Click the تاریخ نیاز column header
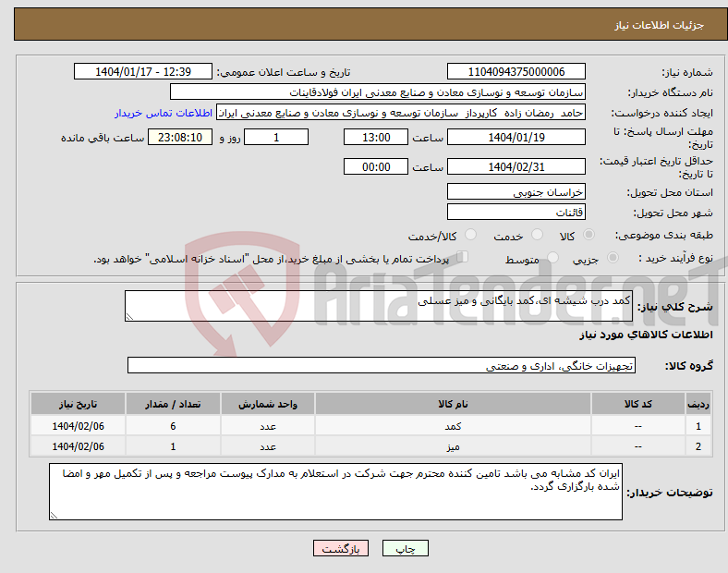The image size is (728, 573). (x=78, y=404)
